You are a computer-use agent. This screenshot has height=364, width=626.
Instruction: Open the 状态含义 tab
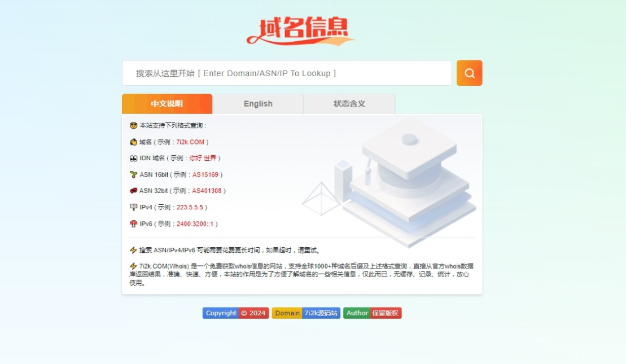(349, 104)
